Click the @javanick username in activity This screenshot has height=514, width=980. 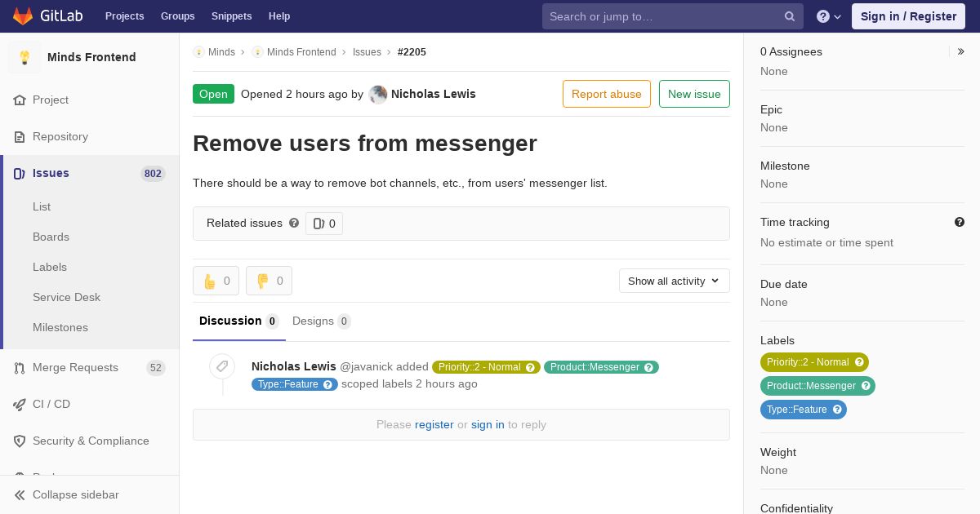pyautogui.click(x=366, y=366)
